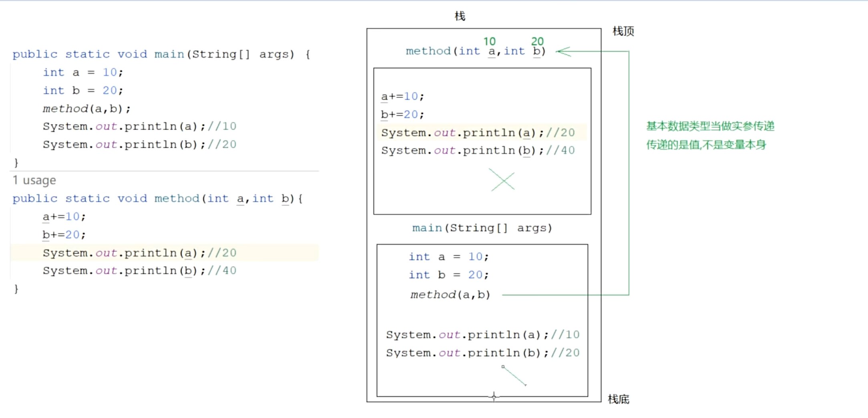Select the green note "传递的是值,不是变量本身"
Viewport: 868px width, 418px height.
pyautogui.click(x=706, y=145)
